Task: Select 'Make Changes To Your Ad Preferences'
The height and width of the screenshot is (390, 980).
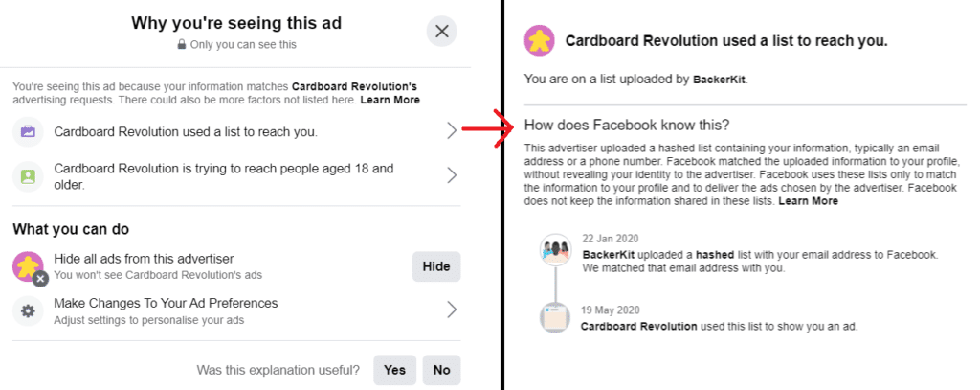Action: pyautogui.click(x=166, y=303)
